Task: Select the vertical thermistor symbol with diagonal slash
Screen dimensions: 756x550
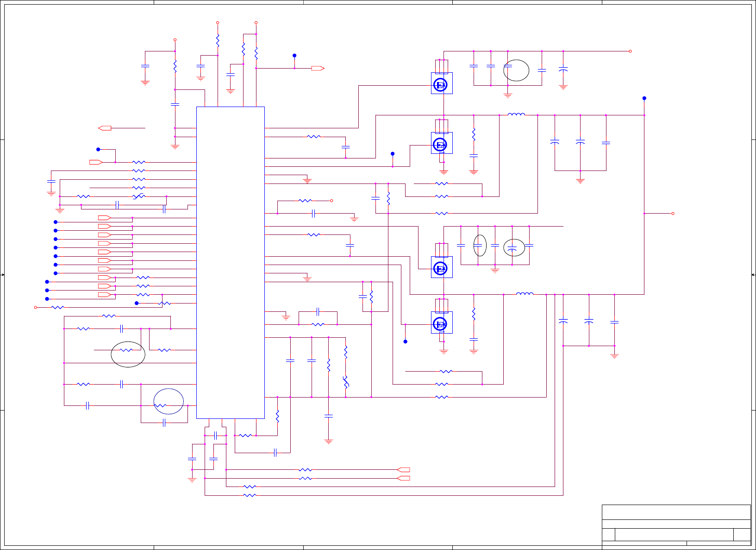Action: (x=346, y=382)
